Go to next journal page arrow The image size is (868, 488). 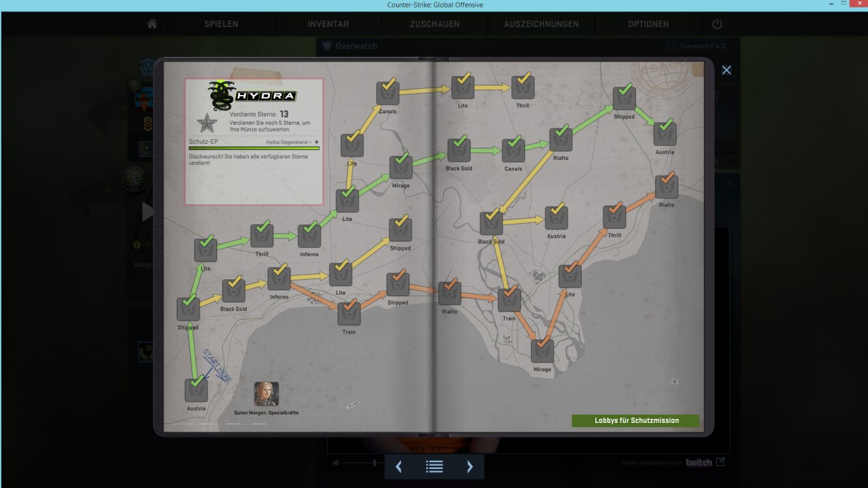click(x=469, y=466)
